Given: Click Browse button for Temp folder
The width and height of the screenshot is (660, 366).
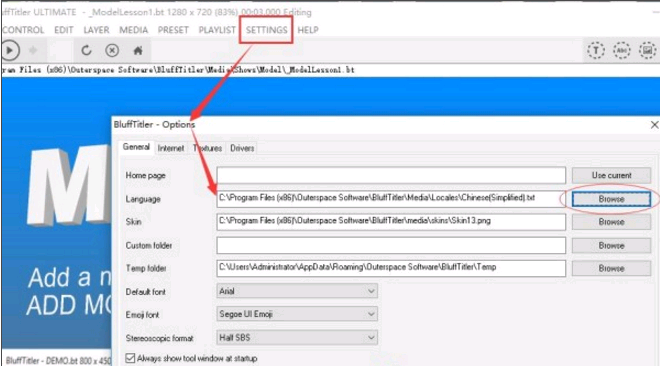Looking at the screenshot, I should point(611,268).
